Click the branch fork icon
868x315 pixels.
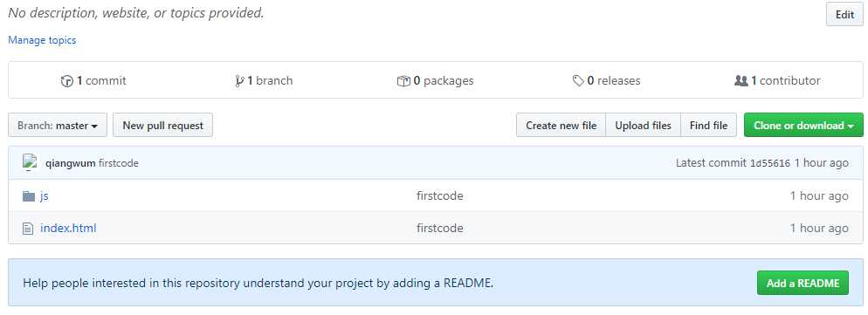239,81
